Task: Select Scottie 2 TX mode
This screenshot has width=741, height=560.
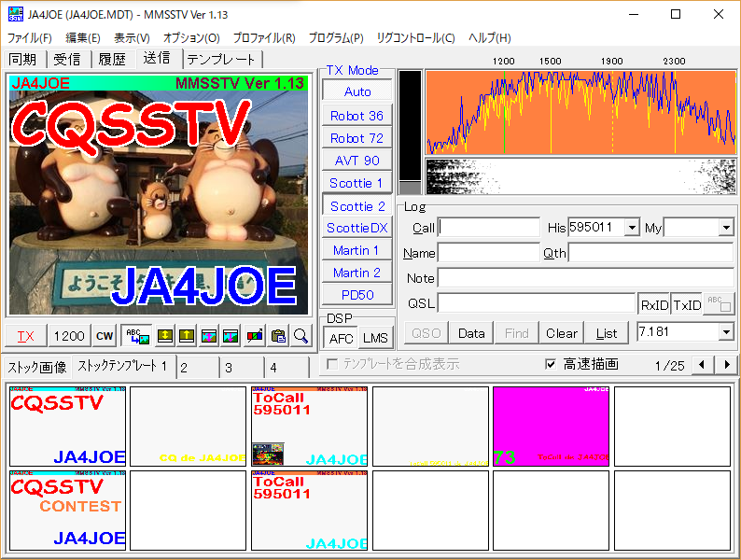Action: click(x=357, y=206)
